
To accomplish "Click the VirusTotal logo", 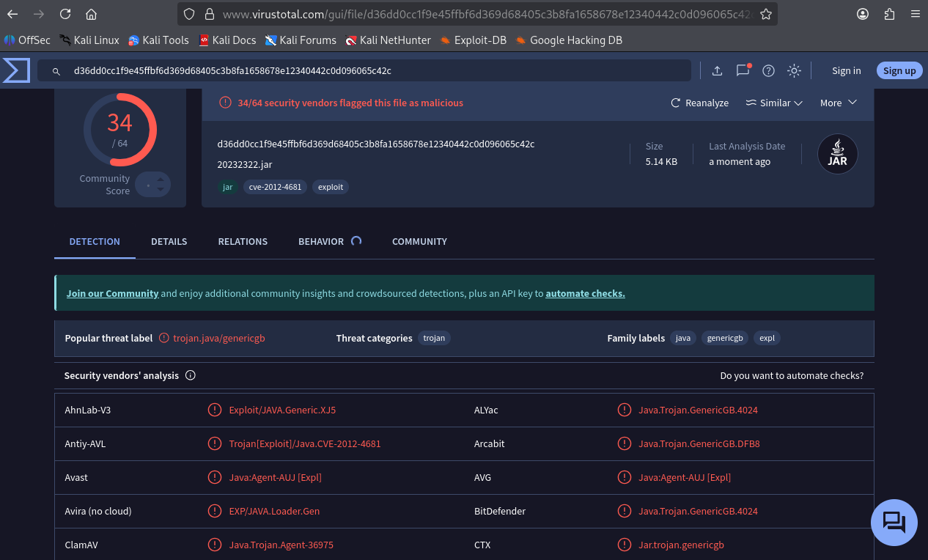I will [16, 70].
